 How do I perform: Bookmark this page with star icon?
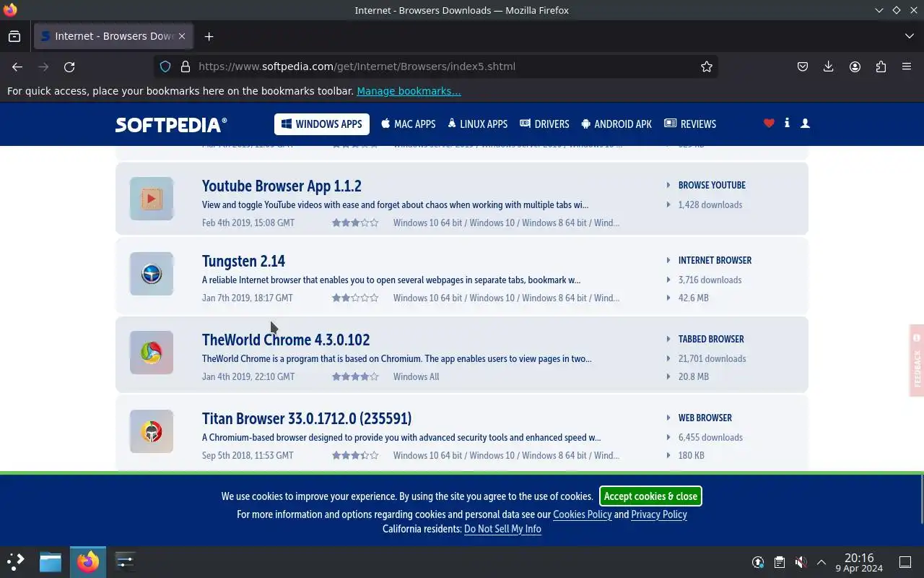click(x=707, y=66)
